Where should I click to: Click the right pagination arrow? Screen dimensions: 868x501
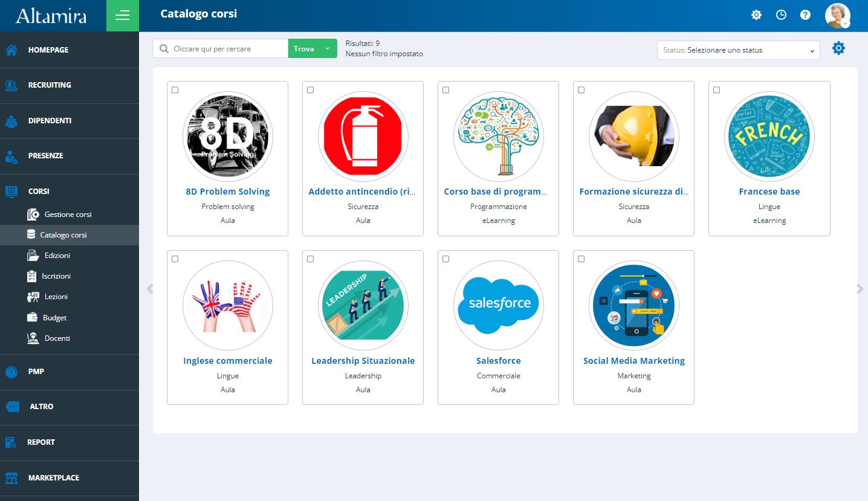861,289
